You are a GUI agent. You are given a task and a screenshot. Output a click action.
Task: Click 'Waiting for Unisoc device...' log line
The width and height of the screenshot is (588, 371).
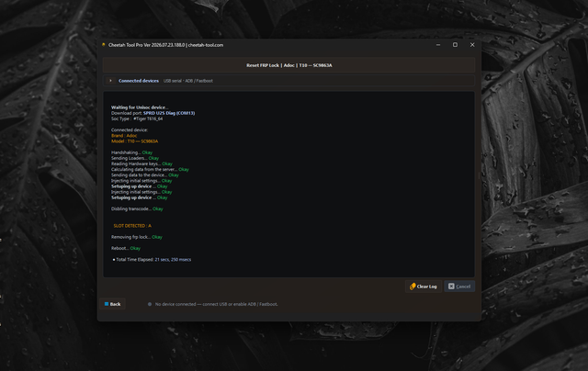(x=140, y=107)
